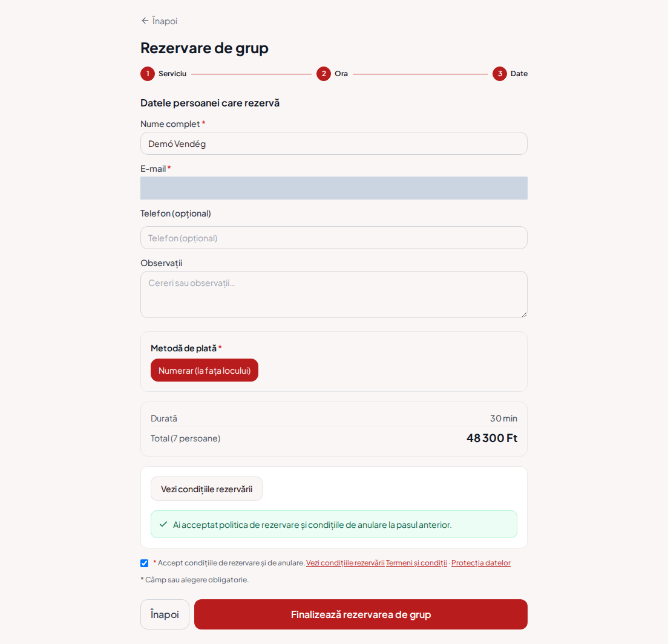
Task: Focus the Nume complet input field
Action: point(334,143)
